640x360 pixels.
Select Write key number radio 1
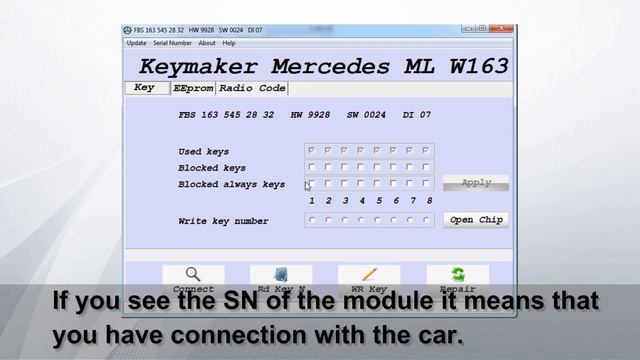[x=312, y=220]
